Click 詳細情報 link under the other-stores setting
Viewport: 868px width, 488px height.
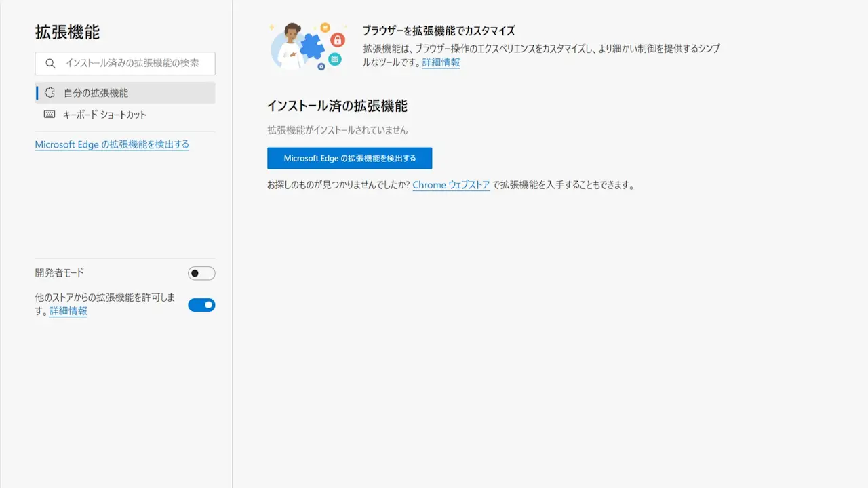coord(68,311)
